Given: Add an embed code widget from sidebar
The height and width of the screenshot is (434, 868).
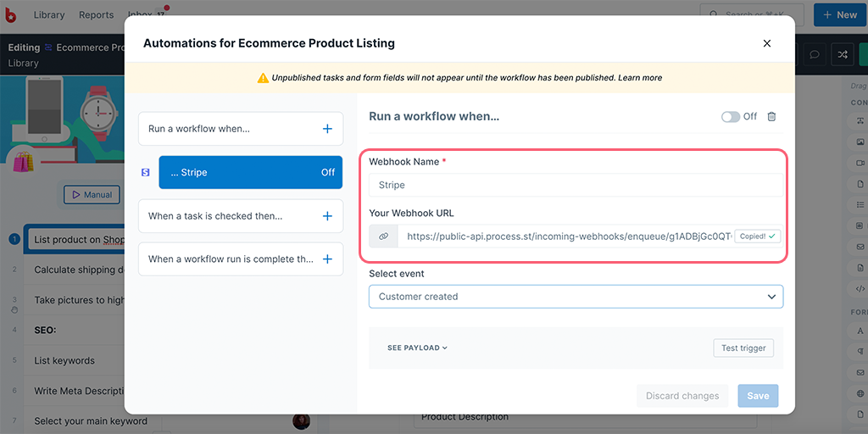Looking at the screenshot, I should pos(860,288).
